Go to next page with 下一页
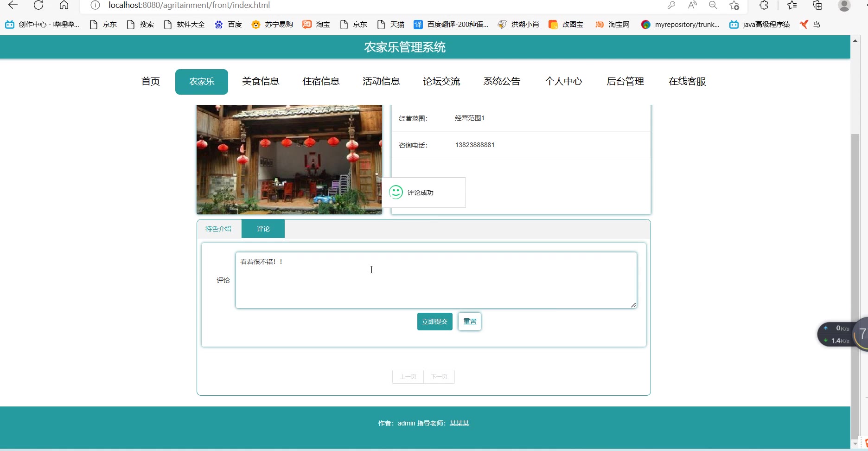The image size is (868, 451). pos(439,377)
